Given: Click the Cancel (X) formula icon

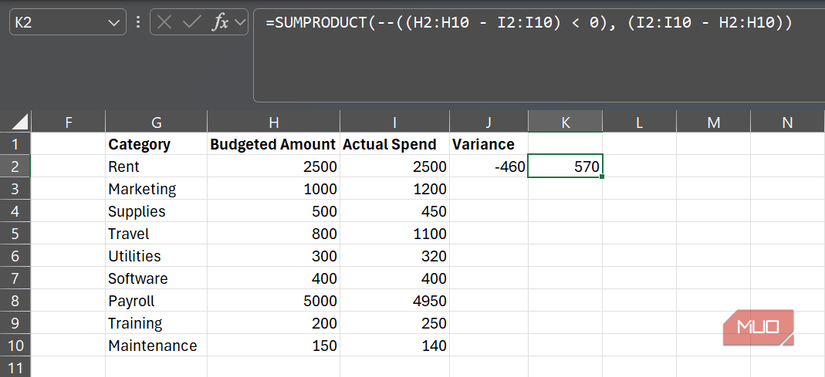Looking at the screenshot, I should click(x=165, y=23).
